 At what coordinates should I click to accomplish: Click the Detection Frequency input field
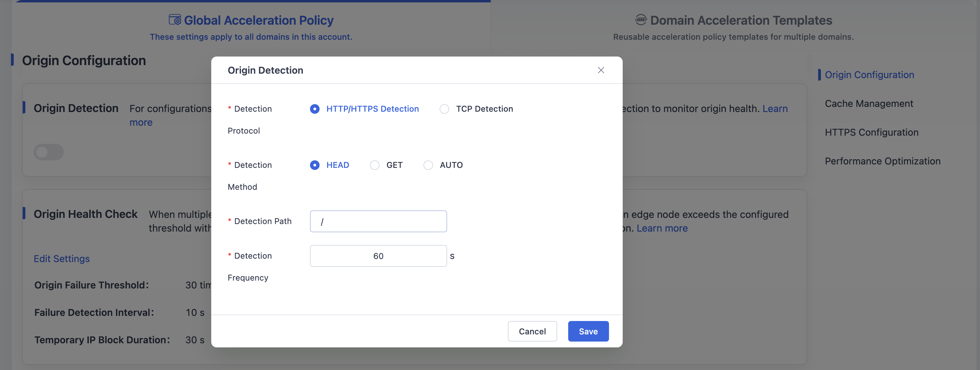click(x=378, y=256)
